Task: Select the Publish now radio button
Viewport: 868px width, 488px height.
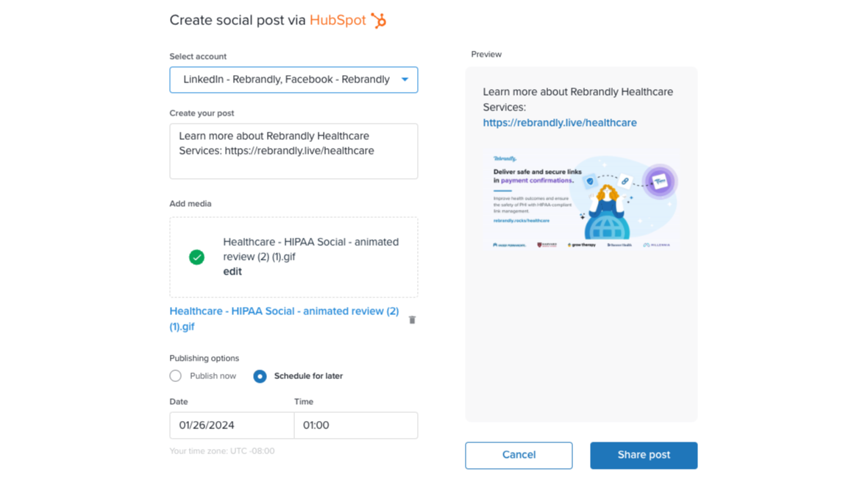Action: 175,376
